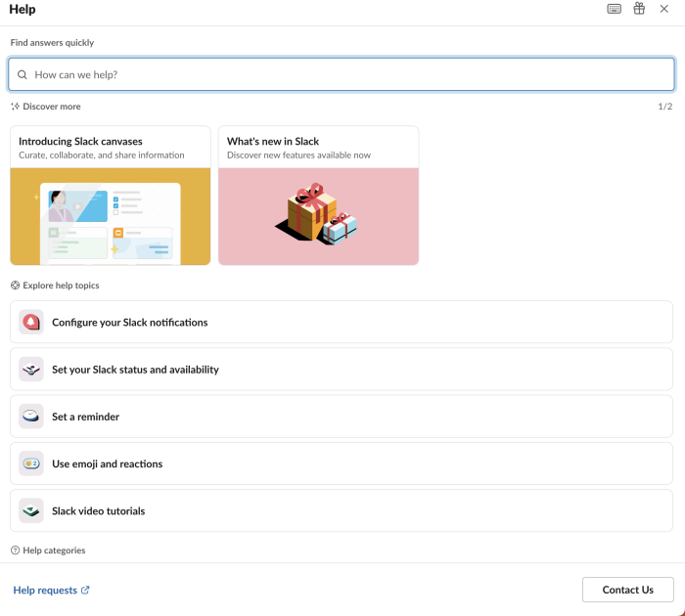This screenshot has height=616, width=685.
Task: Click the gift box What's New icon
Action: pyautogui.click(x=639, y=8)
